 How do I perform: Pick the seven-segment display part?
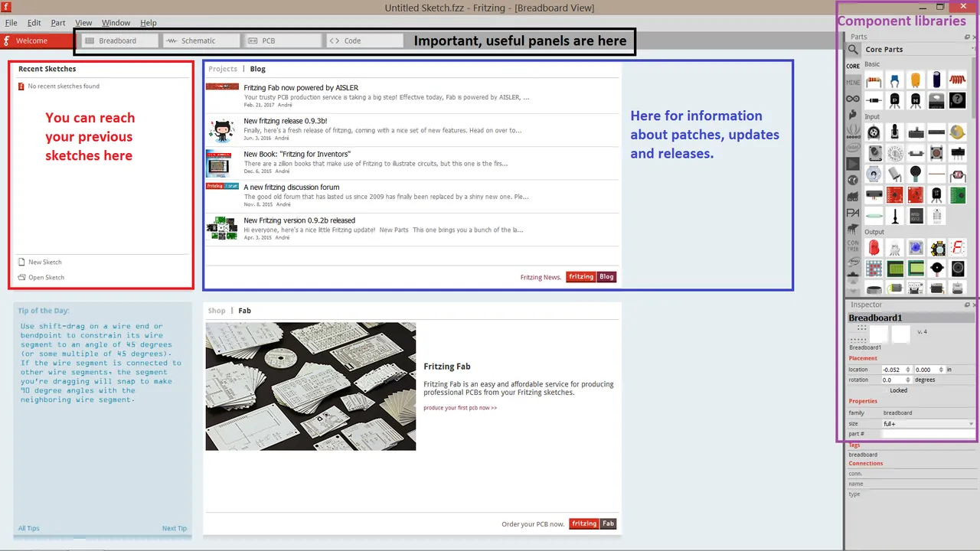(957, 248)
